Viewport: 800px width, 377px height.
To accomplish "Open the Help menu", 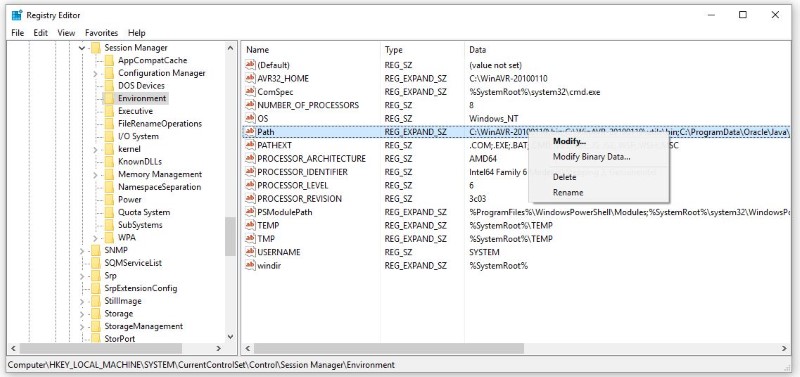I will 137,33.
